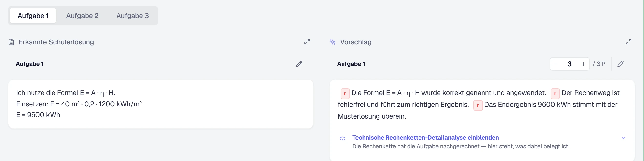Click the '/ 3 P' maximum points label
The height and width of the screenshot is (161, 644).
[599, 64]
